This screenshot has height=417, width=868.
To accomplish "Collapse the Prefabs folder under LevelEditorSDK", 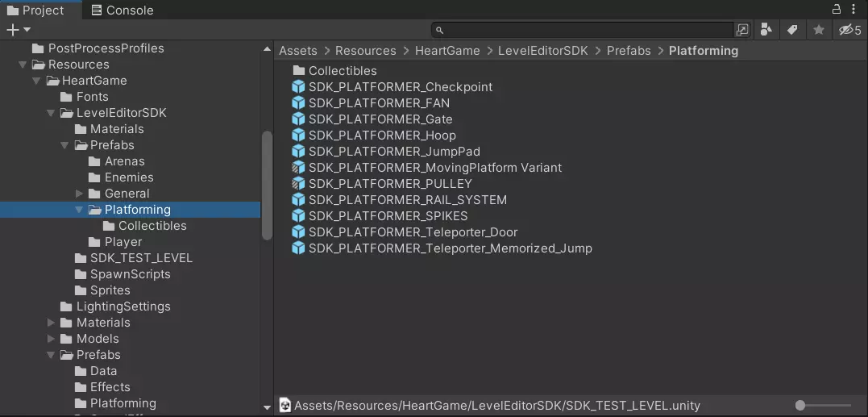I will (x=64, y=145).
